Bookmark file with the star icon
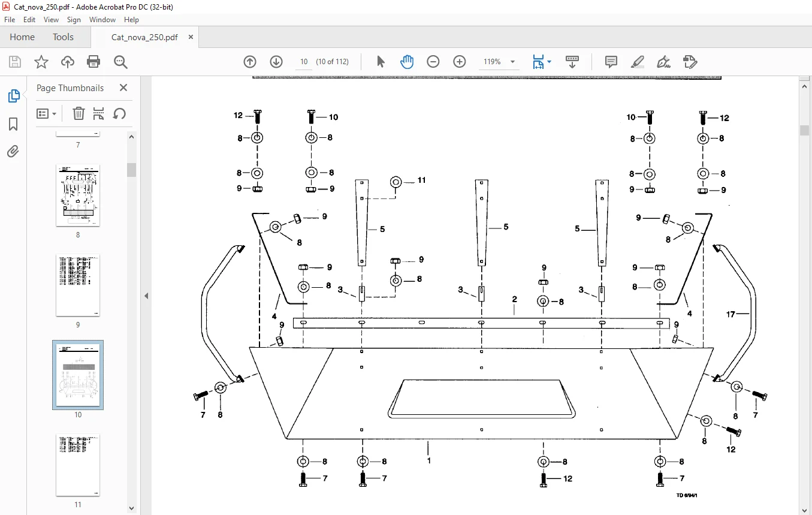 [41, 62]
